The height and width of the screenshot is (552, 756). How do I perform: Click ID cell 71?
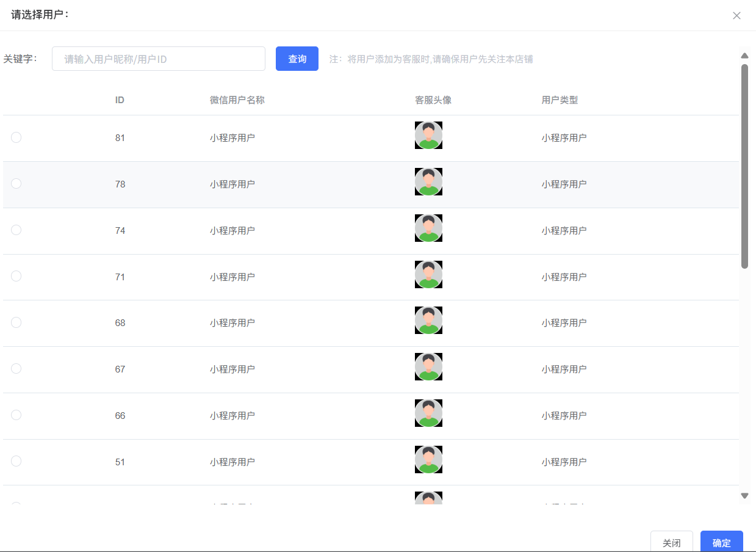tap(120, 277)
